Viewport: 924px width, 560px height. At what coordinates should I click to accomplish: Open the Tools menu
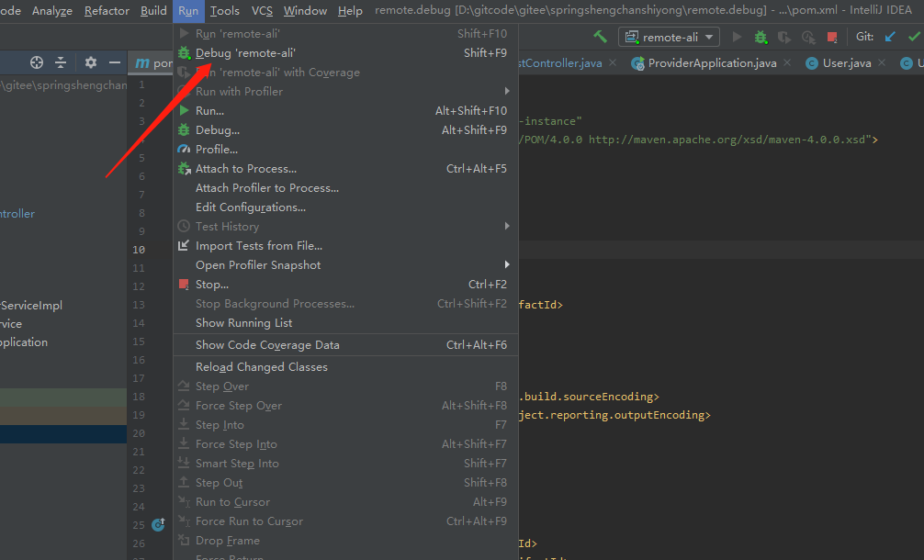[x=224, y=11]
